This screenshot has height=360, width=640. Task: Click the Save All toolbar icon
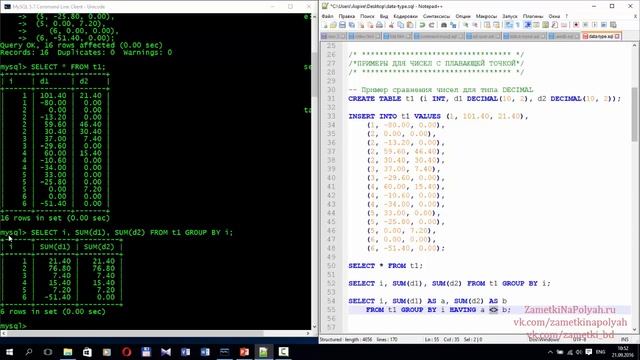tap(351, 25)
